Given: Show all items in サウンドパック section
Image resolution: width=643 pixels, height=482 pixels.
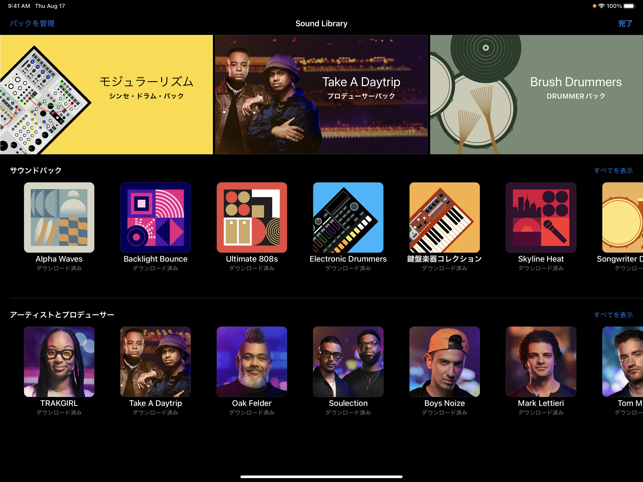Looking at the screenshot, I should (613, 171).
